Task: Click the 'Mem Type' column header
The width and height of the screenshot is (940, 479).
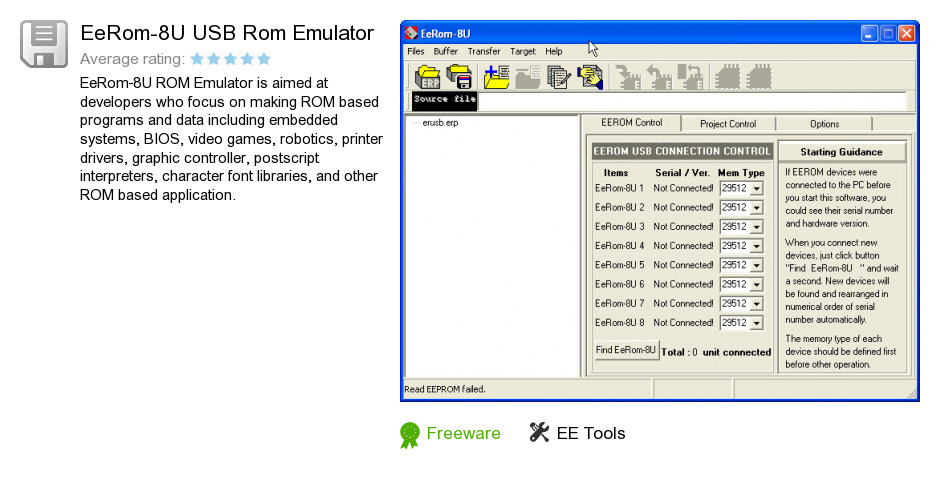Action: pos(741,173)
